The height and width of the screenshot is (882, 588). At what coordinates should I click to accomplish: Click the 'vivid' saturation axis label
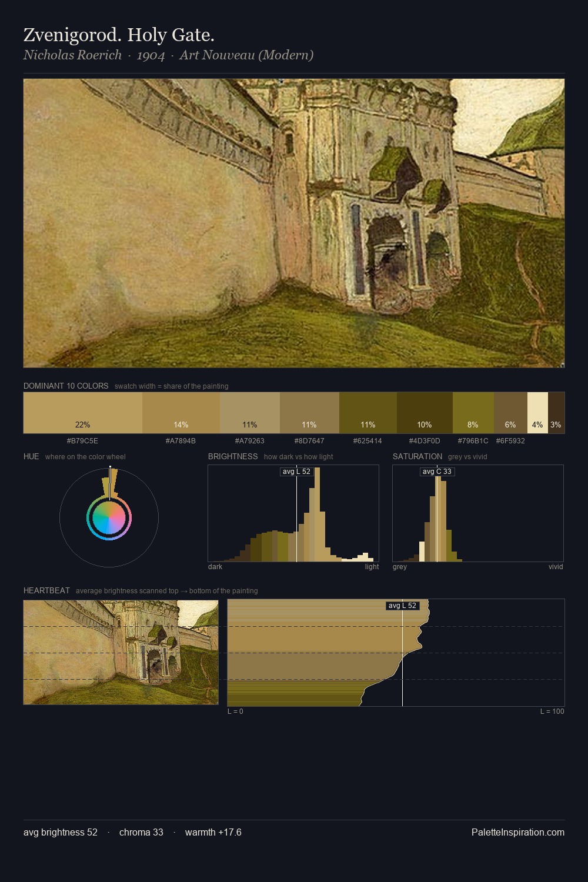click(x=556, y=567)
